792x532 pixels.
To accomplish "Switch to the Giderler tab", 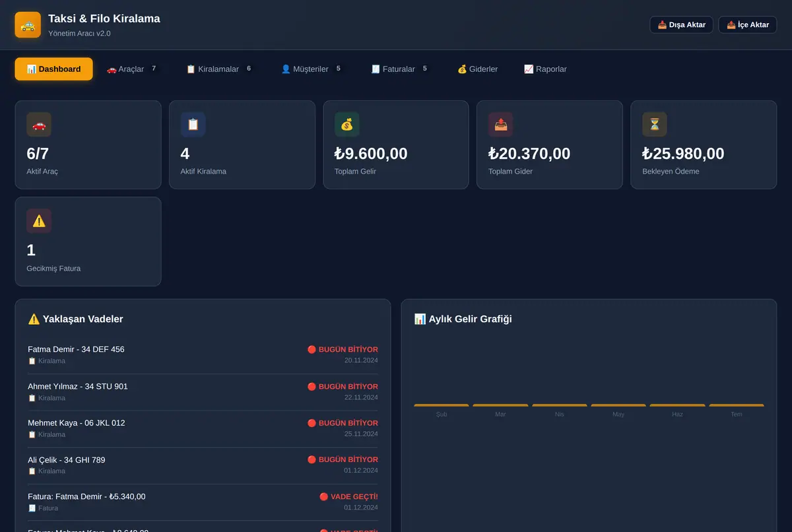I will click(478, 69).
